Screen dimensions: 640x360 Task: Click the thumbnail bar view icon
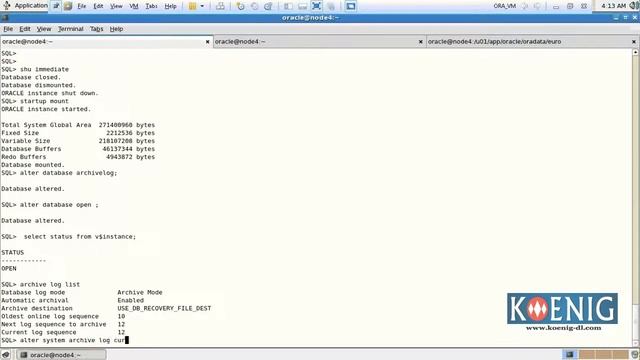[302, 6]
